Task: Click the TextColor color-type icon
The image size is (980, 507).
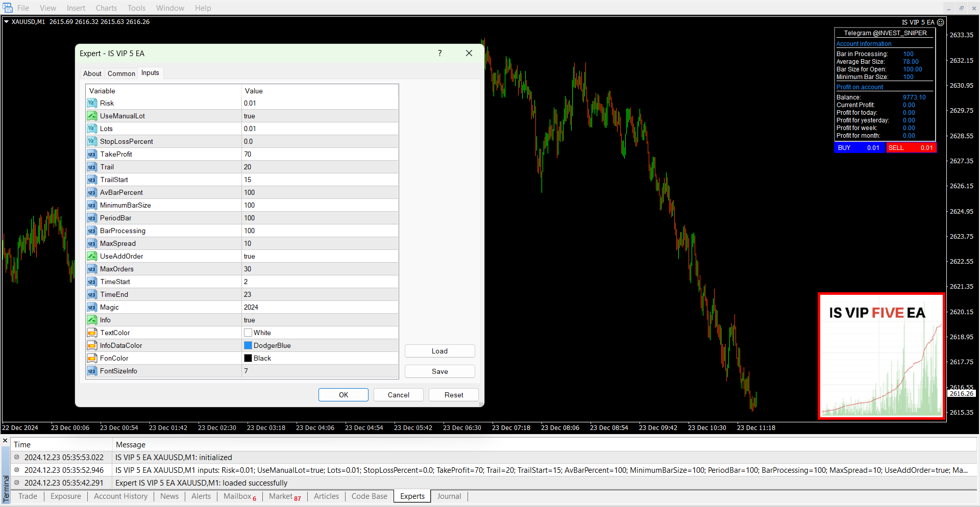Action: 92,333
